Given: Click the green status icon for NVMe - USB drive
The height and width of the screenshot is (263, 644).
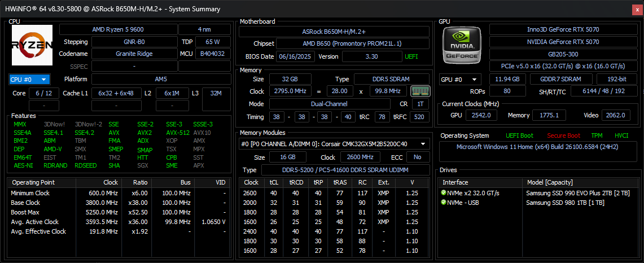Looking at the screenshot, I should pos(444,203).
